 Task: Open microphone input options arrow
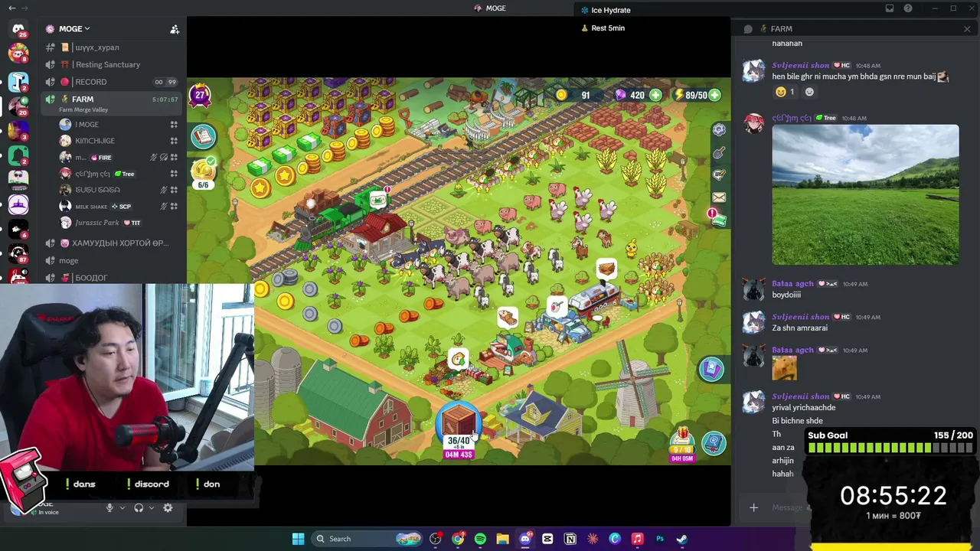(x=122, y=508)
